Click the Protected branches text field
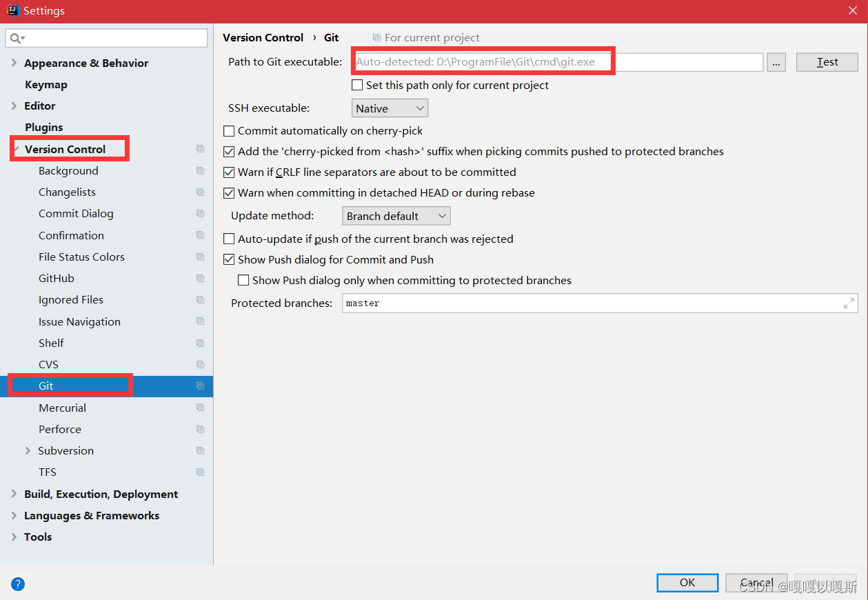This screenshot has width=868, height=600. coord(600,303)
